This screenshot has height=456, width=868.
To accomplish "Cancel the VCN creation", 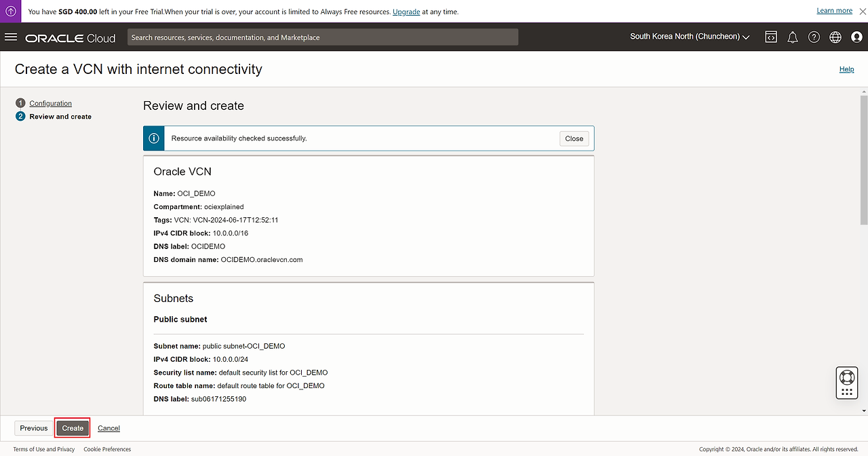I will tap(108, 428).
